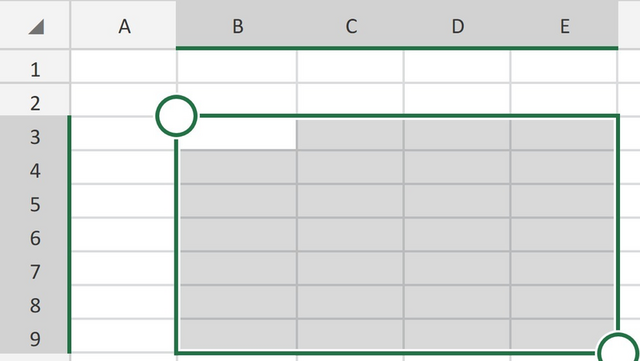Click the Select All triangle corner
Image resolution: width=640 pixels, height=361 pixels.
pyautogui.click(x=36, y=27)
